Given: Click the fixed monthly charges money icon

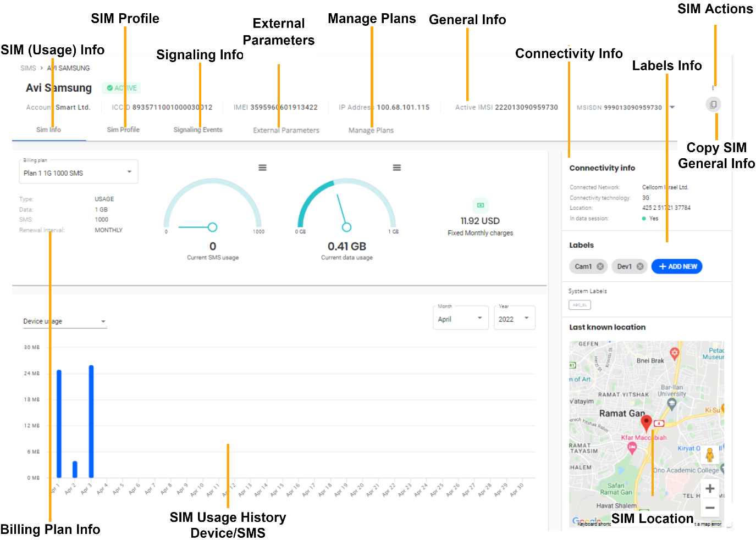Looking at the screenshot, I should point(480,205).
